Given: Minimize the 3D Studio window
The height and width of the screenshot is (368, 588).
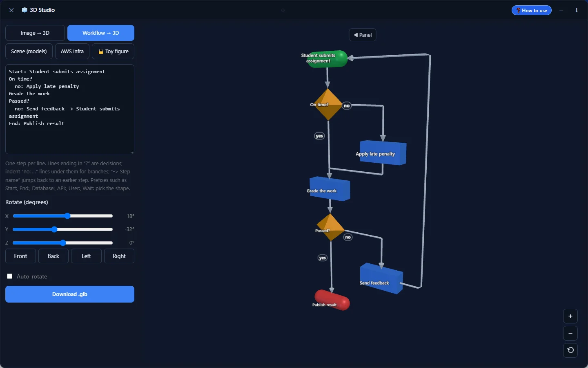Looking at the screenshot, I should (x=561, y=10).
